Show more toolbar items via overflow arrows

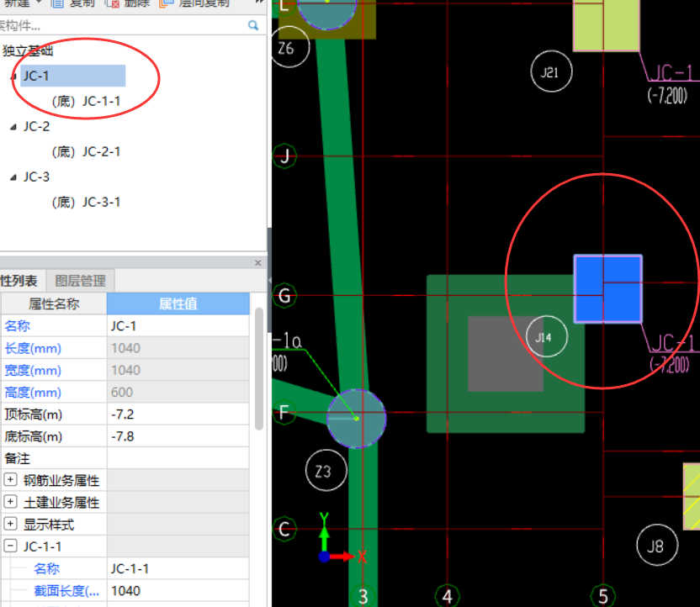(x=260, y=3)
